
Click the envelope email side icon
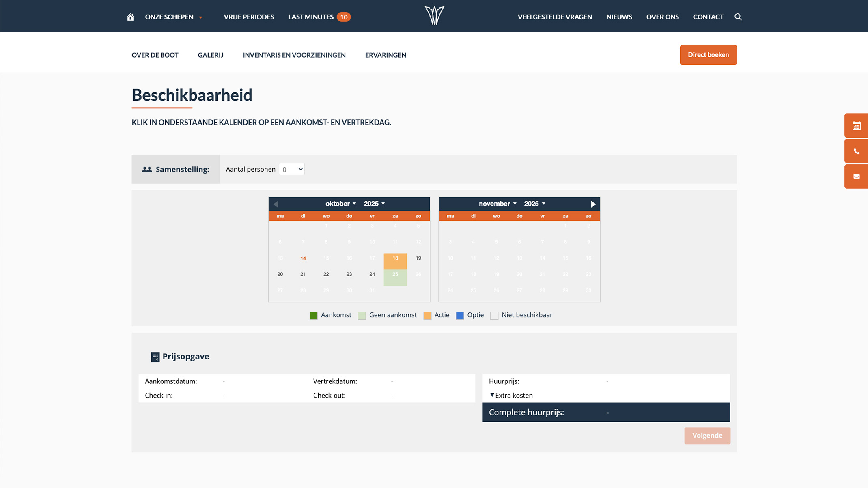click(856, 176)
